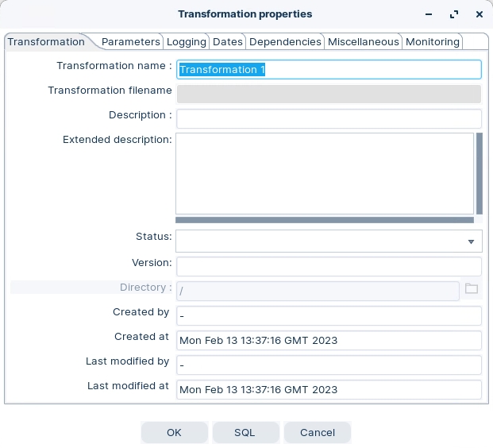Switch to the Parameters tab
The height and width of the screenshot is (448, 493).
130,42
